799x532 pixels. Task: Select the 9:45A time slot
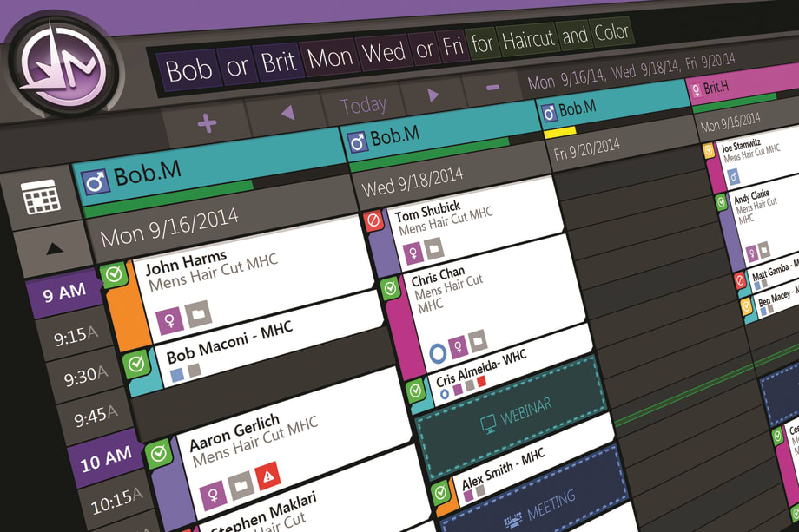(x=96, y=417)
